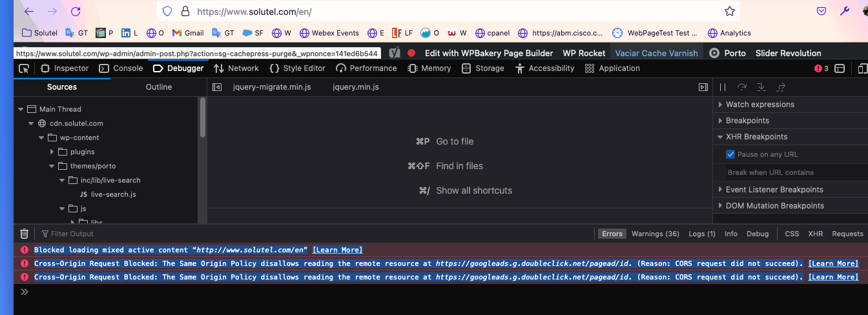Open the Gmail bookmark
Viewport: 868px width, 315px height.
[x=188, y=33]
